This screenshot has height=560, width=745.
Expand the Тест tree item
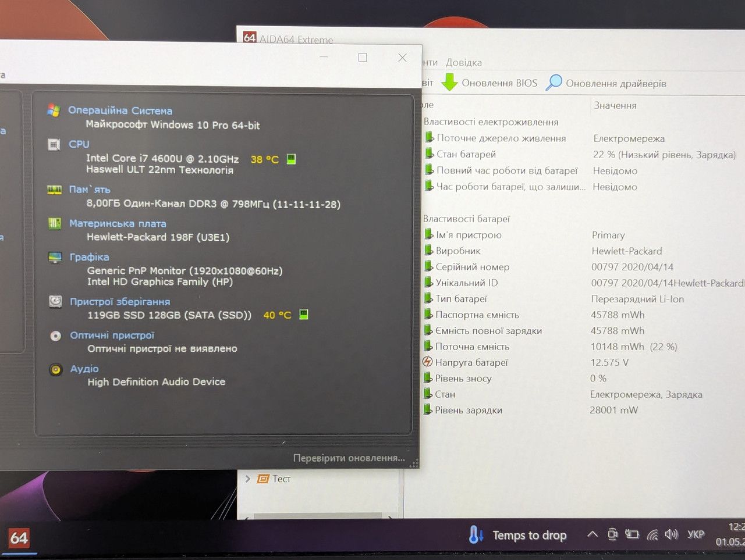coord(248,479)
